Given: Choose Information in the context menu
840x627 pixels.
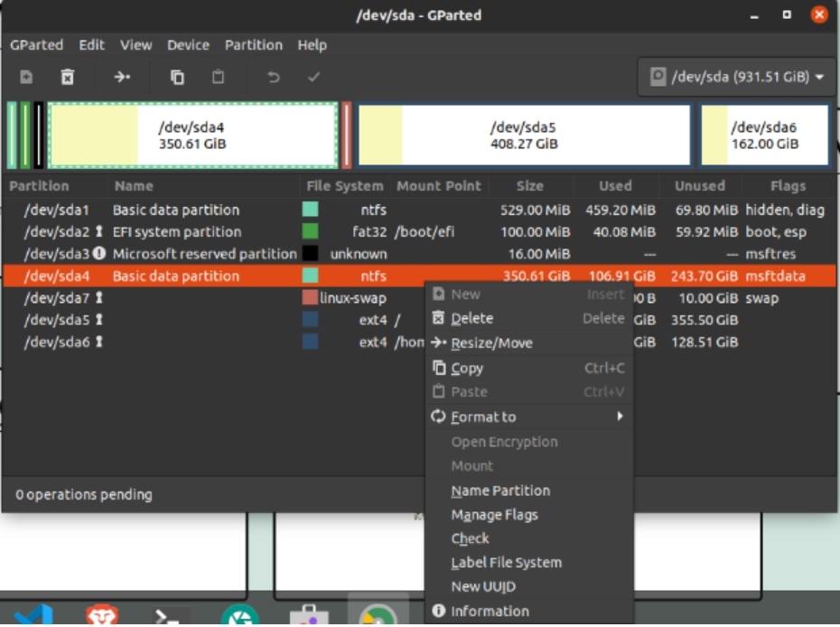Looking at the screenshot, I should pos(528,612).
